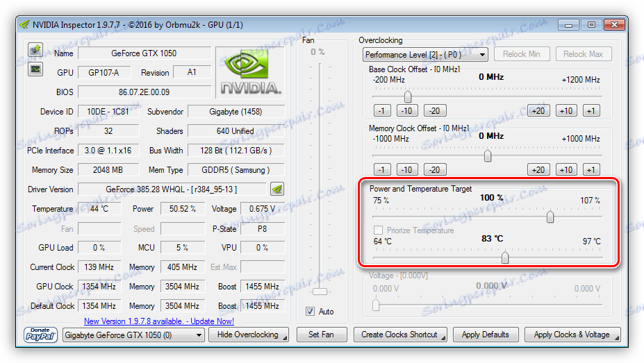The image size is (644, 363).
Task: Minimize the NVIDIA Inspector window
Action: [x=568, y=25]
